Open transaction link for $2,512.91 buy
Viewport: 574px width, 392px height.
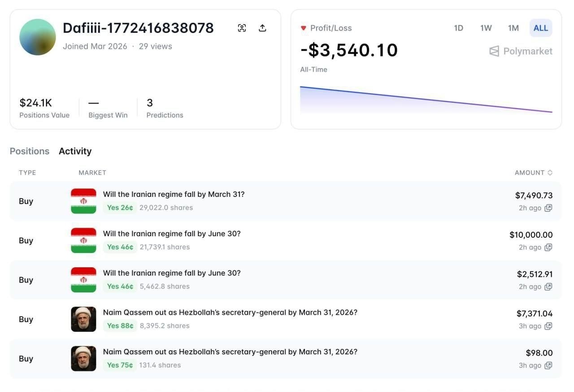click(548, 287)
